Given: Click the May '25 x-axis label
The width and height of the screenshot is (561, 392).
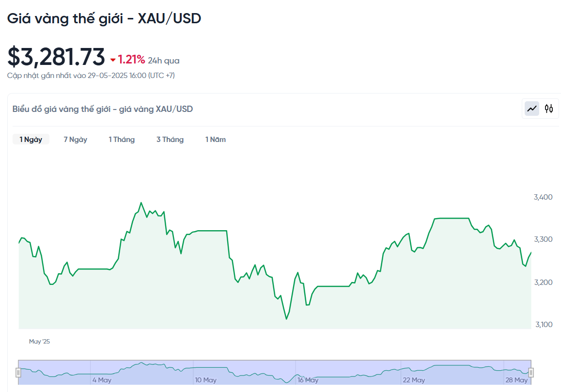Looking at the screenshot, I should 39,342.
